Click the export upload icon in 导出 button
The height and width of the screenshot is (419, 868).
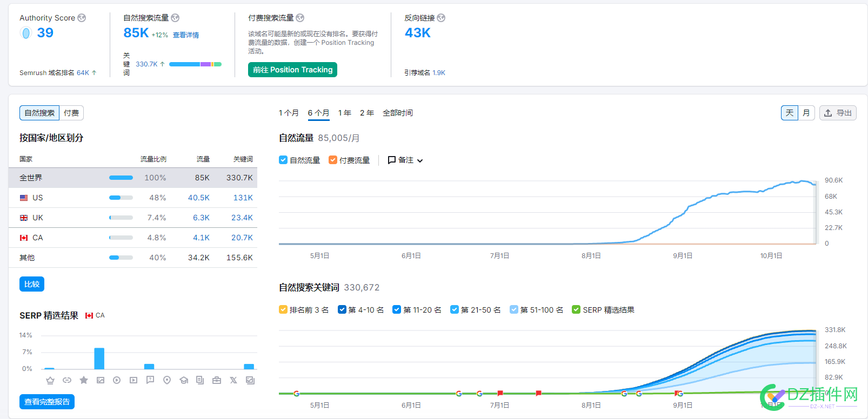tap(828, 113)
